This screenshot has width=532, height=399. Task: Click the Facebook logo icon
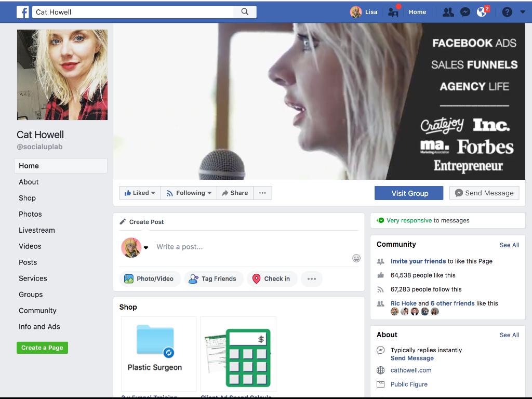click(x=22, y=12)
